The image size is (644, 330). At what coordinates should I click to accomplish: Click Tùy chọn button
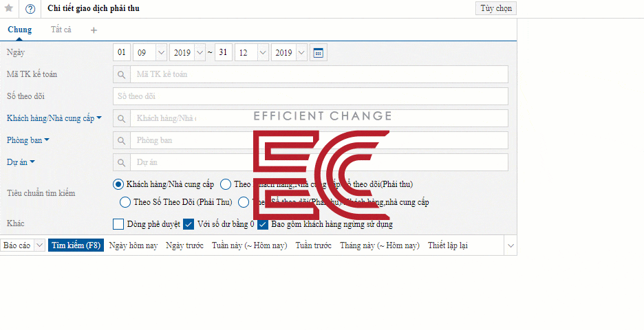[x=496, y=9]
